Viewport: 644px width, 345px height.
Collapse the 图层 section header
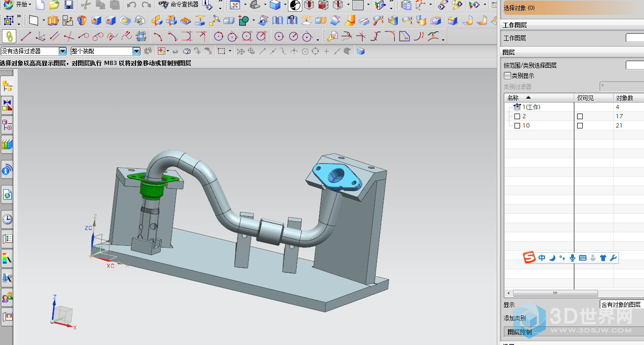(x=573, y=53)
